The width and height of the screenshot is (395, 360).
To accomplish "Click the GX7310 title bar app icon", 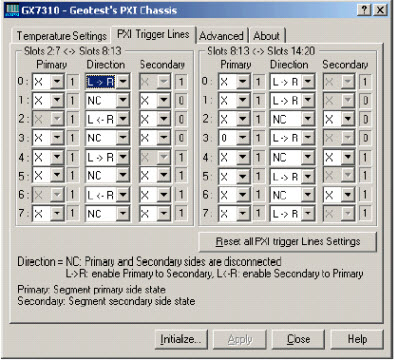I will [x=13, y=10].
